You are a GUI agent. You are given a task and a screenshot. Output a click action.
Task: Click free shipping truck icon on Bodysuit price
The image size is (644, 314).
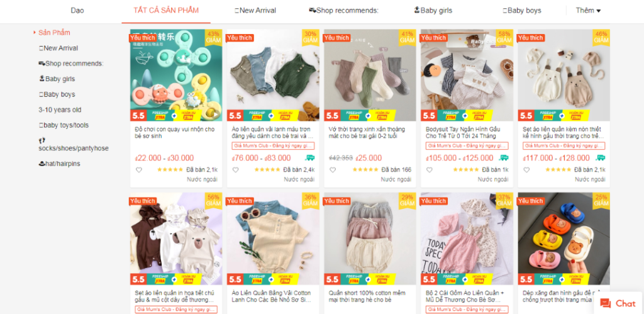tap(503, 158)
